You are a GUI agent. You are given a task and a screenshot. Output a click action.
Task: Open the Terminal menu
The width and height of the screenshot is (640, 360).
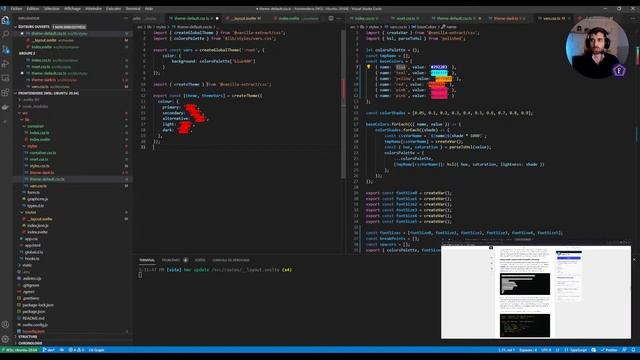[133, 8]
